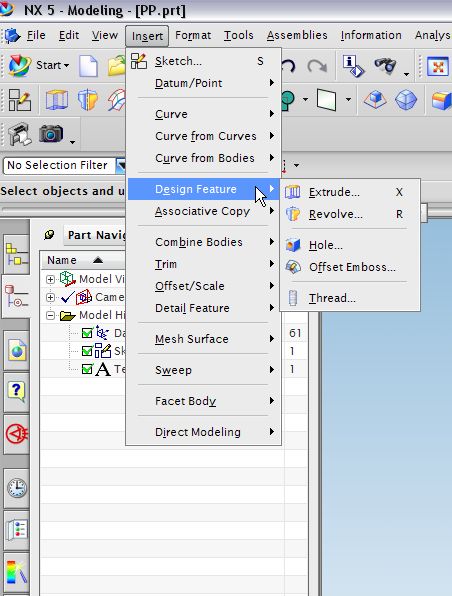Open the Assemblies menu
The image size is (452, 596).
coord(297,35)
